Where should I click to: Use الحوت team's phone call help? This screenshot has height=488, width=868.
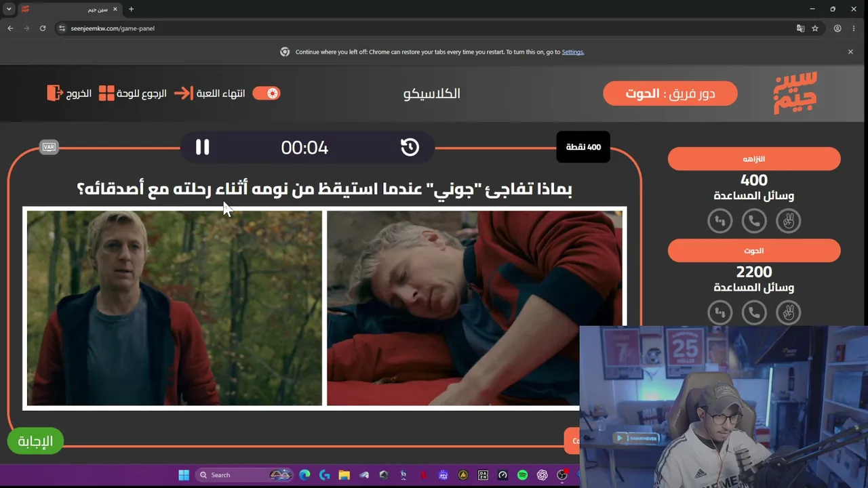[x=754, y=312]
